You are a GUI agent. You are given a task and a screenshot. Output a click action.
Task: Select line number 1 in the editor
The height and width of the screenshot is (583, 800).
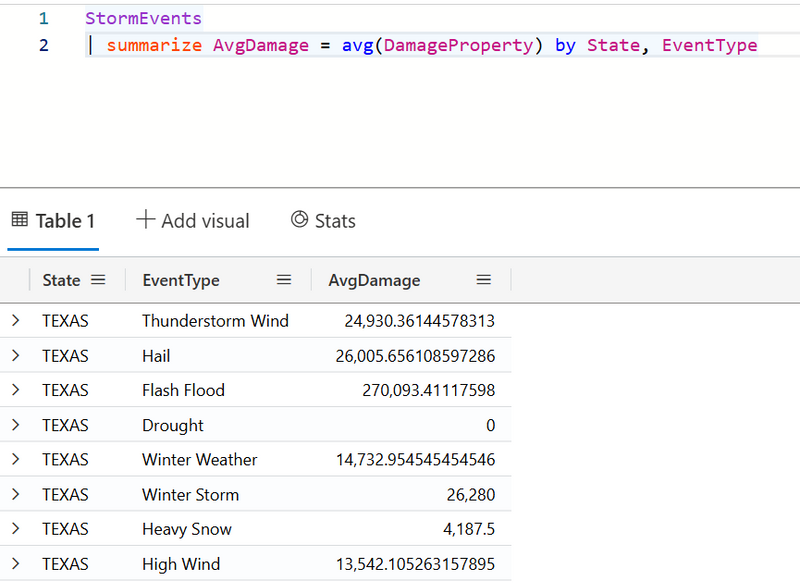44,18
